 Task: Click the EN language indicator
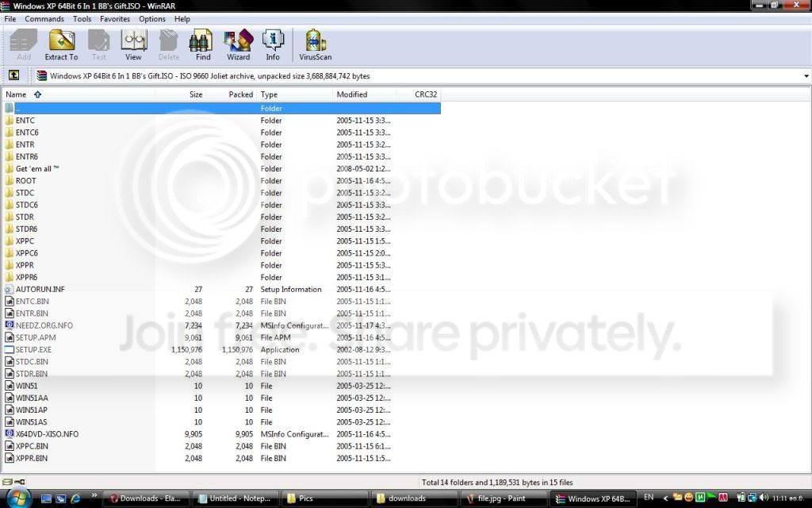pos(649,497)
